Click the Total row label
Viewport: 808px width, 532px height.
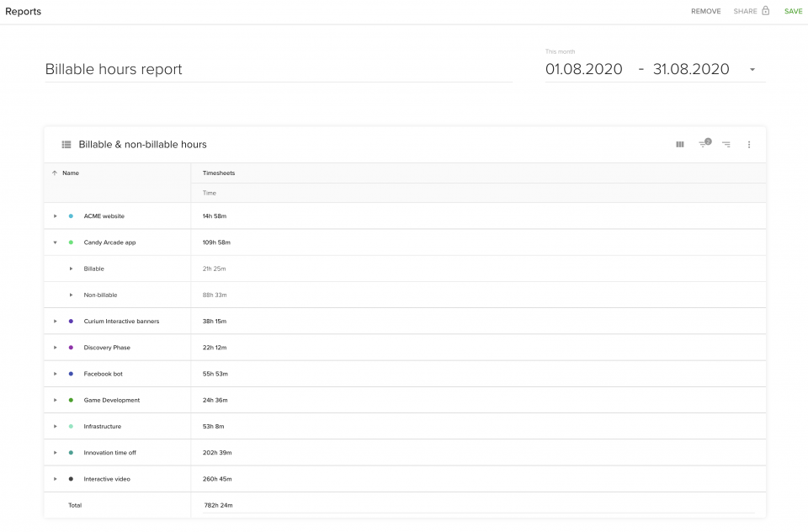75,505
